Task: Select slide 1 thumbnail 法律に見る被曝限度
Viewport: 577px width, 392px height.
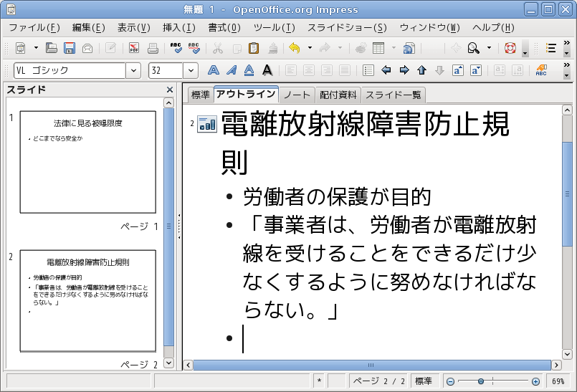Action: (x=87, y=161)
